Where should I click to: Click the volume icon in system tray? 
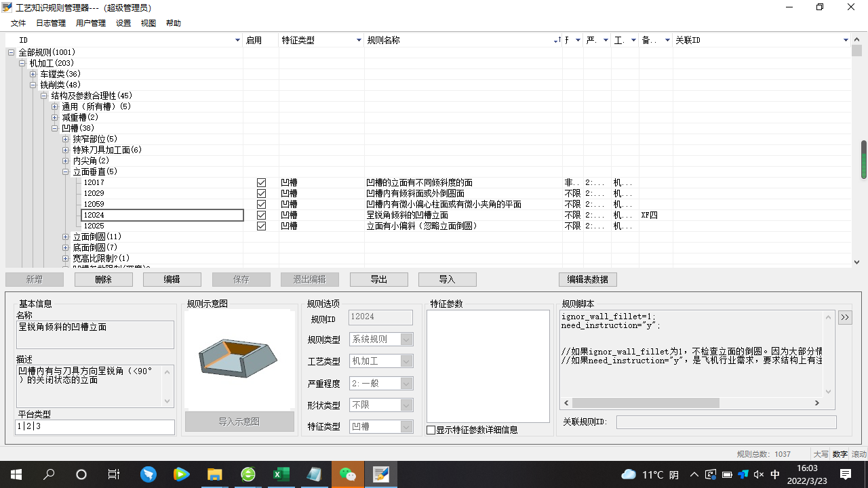tap(758, 474)
